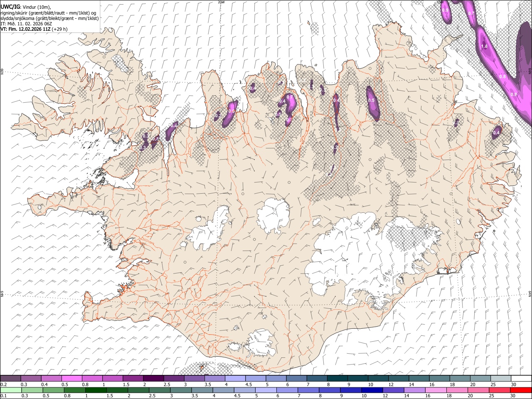
Task: Click the '3.5' label under the upper legend
Action: click(208, 384)
